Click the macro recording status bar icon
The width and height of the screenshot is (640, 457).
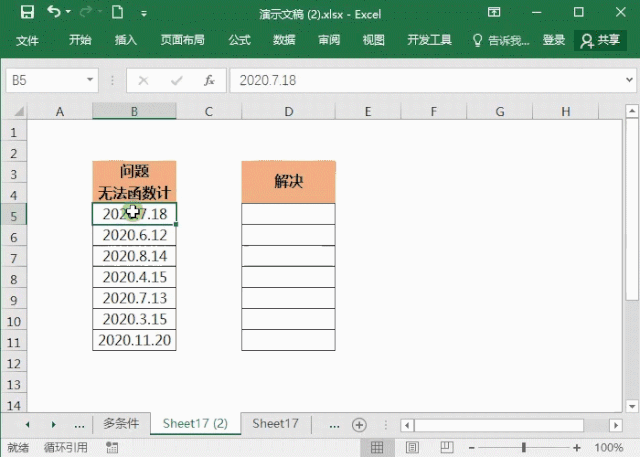(112, 448)
